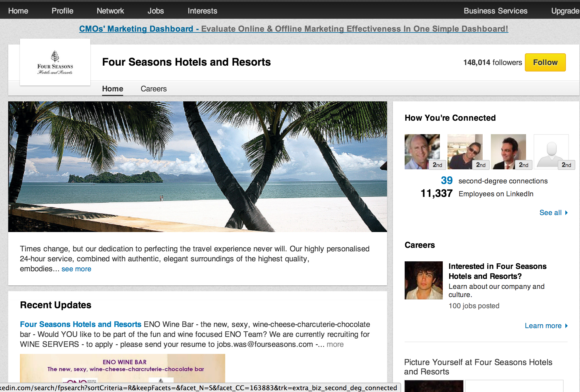Image resolution: width=580 pixels, height=392 pixels.
Task: Open Interested in Four Seasons heading
Action: [x=498, y=271]
